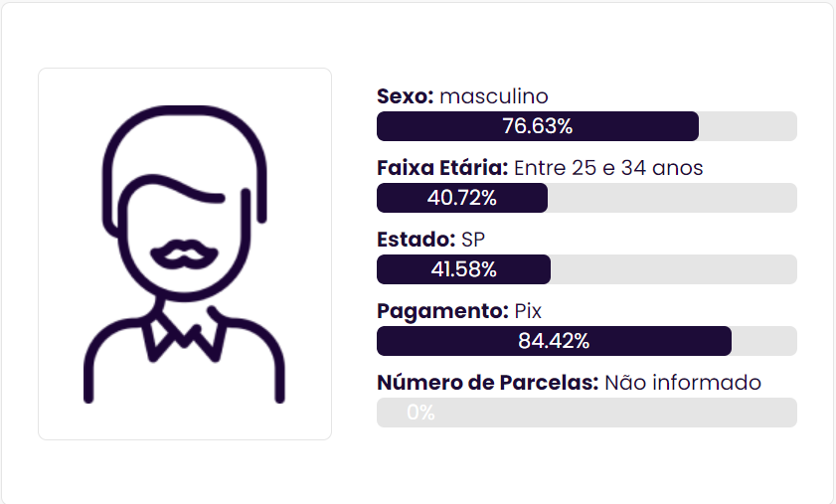Click the Sexo progress bar at 76.63%
Viewport: 836px width, 504px height.
(586, 126)
